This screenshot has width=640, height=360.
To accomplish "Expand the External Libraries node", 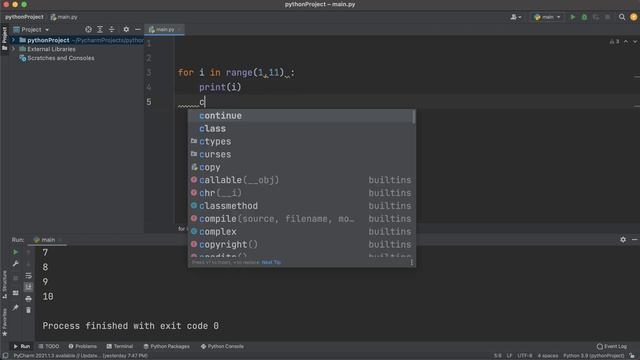I will click(x=13, y=49).
